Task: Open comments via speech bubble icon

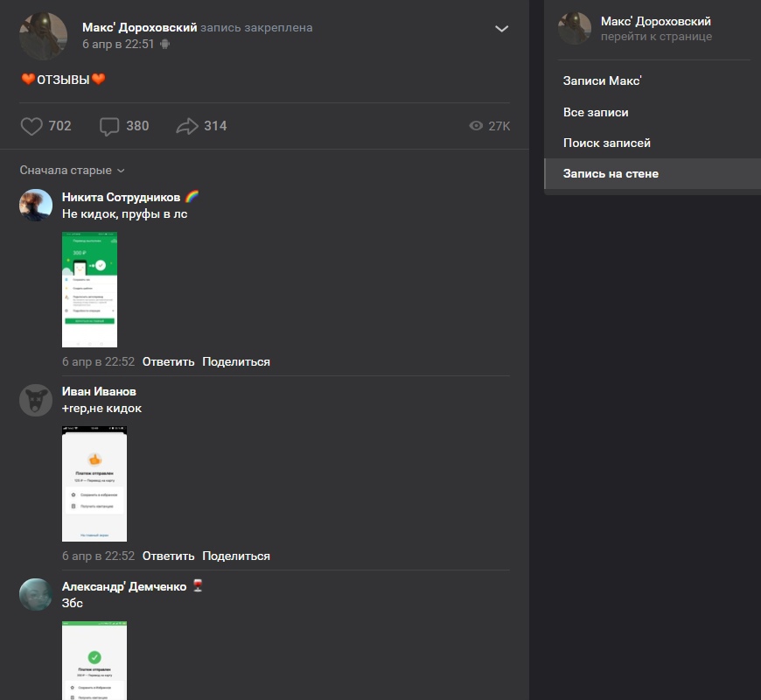Action: (x=109, y=126)
